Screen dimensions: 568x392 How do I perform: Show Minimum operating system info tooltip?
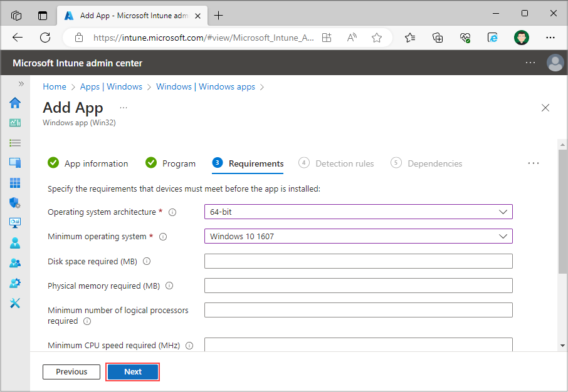[x=163, y=237]
